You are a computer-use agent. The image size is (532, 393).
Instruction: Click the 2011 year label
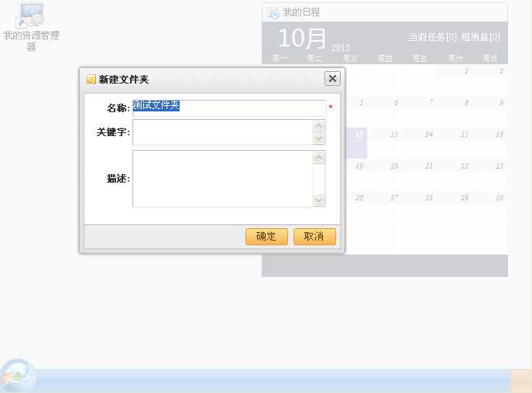coord(340,47)
